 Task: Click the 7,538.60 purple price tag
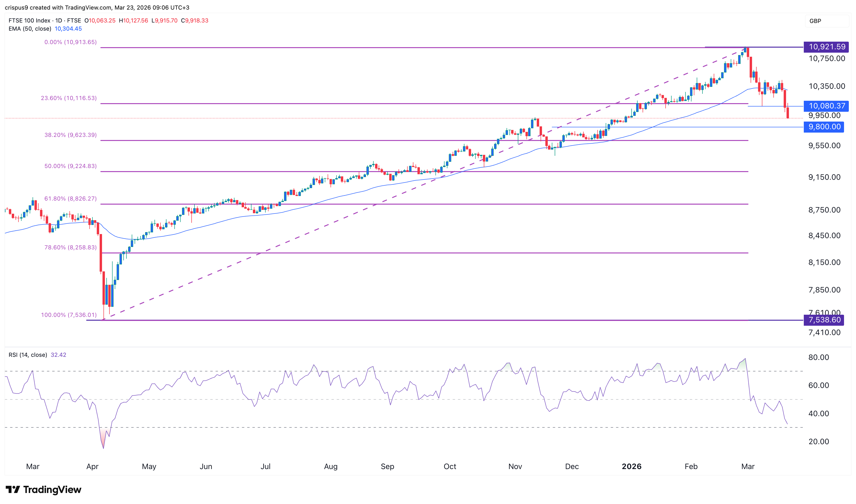click(x=824, y=320)
